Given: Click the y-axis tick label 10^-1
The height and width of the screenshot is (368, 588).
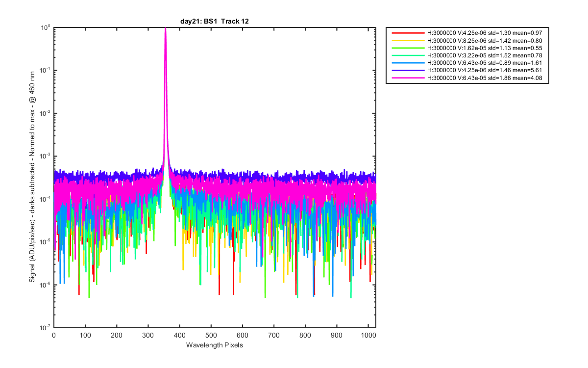Looking at the screenshot, I should pos(46,70).
